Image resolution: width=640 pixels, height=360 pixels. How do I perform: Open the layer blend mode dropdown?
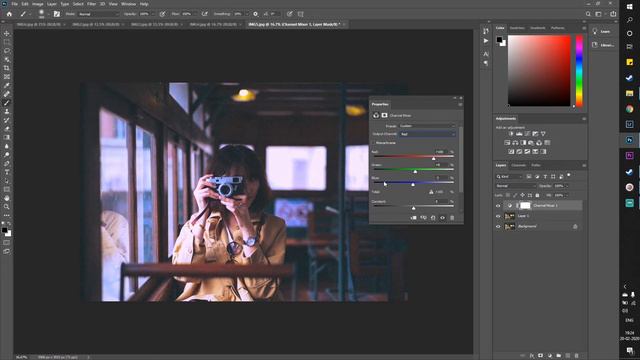(516, 186)
